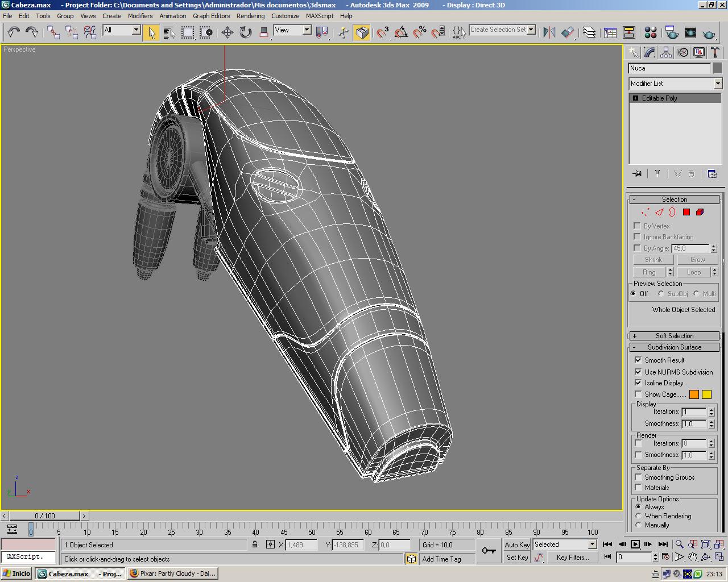Image resolution: width=728 pixels, height=582 pixels.
Task: Expand the Soft Selection rollout
Action: pos(674,336)
